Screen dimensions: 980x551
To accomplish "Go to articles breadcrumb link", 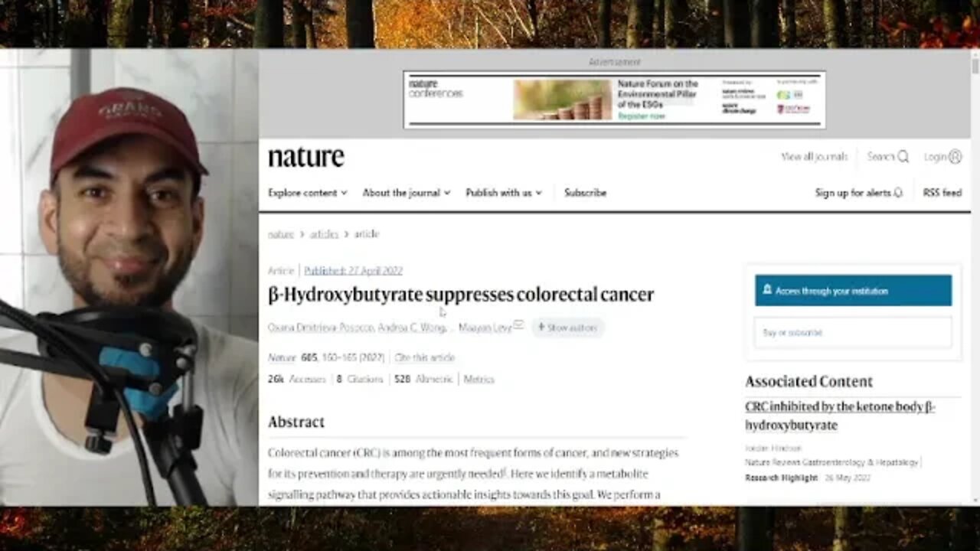I will tap(324, 234).
